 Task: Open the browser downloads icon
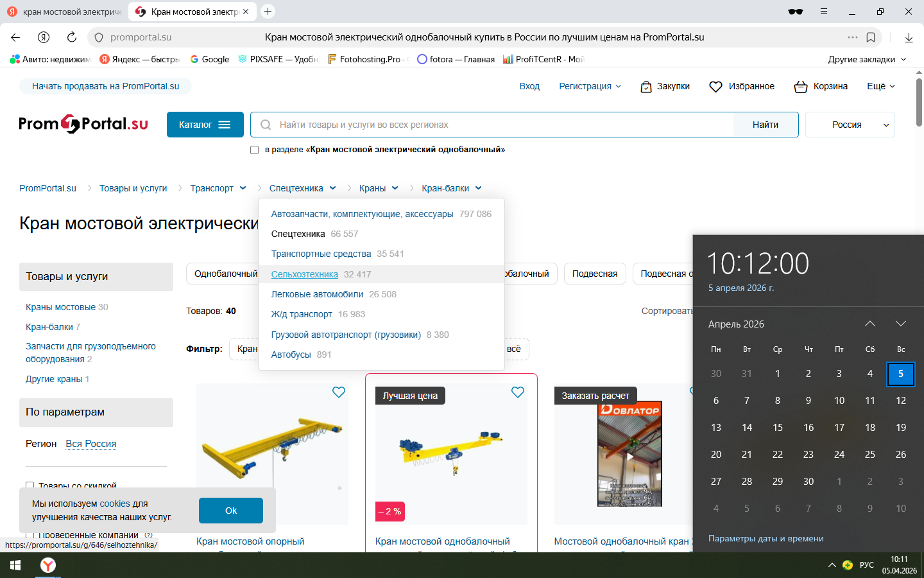(x=909, y=37)
